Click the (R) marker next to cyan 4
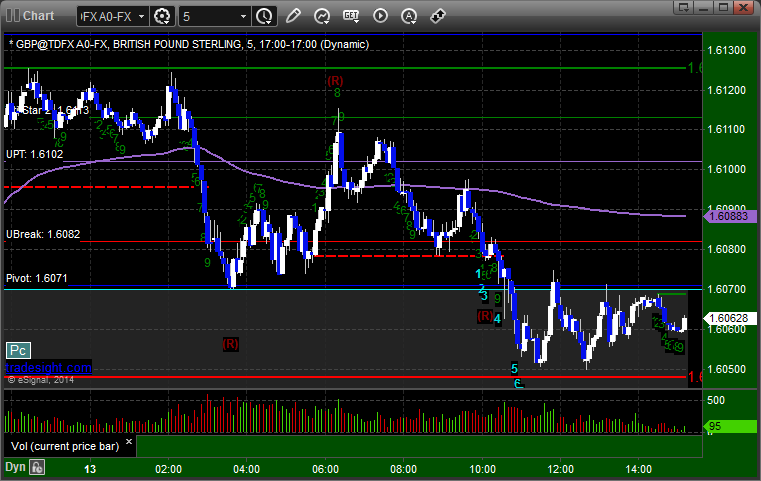 [x=485, y=316]
